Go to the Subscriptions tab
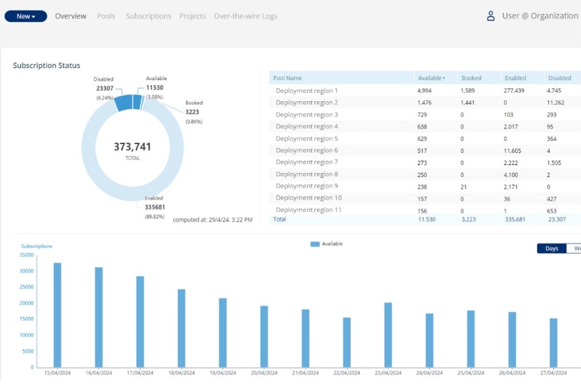Viewport: 581px width, 392px height. [148, 16]
